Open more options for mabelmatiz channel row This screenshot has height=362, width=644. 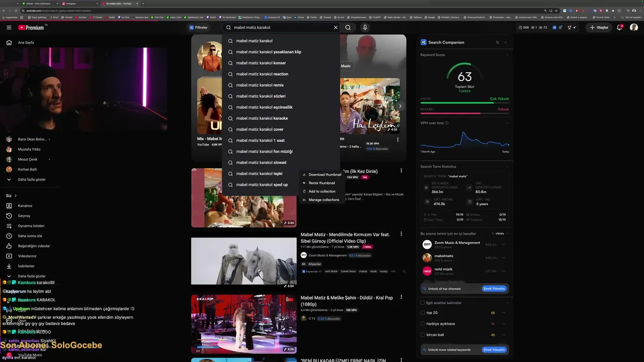(x=503, y=258)
